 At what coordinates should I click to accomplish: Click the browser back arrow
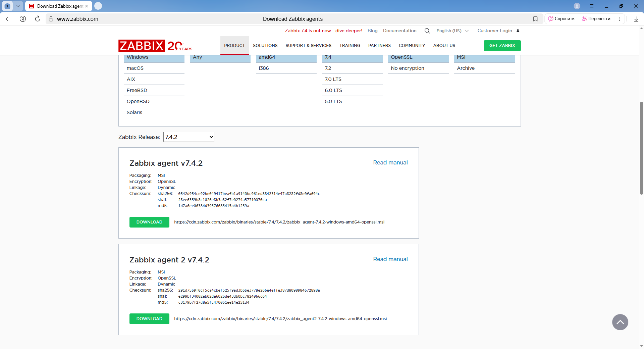(x=8, y=19)
